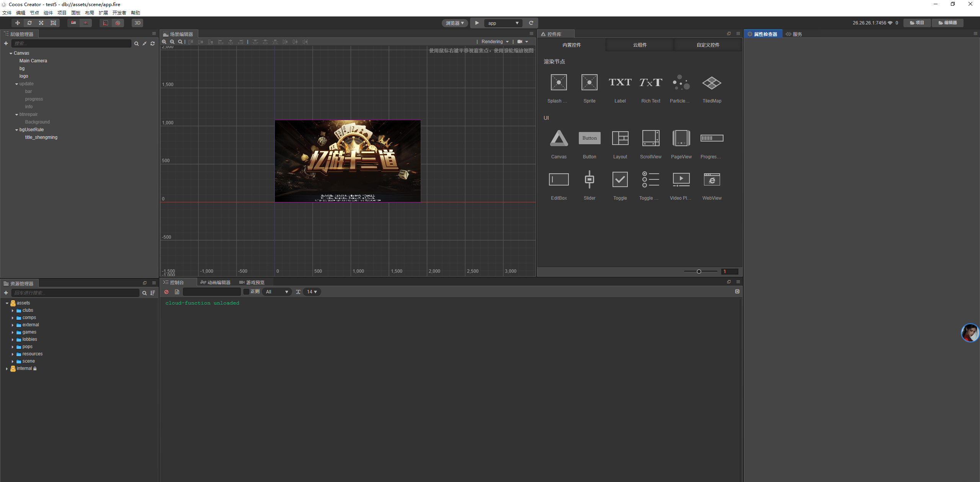Switch to the 云组件 tab
Image resolution: width=980 pixels, height=482 pixels.
click(640, 45)
